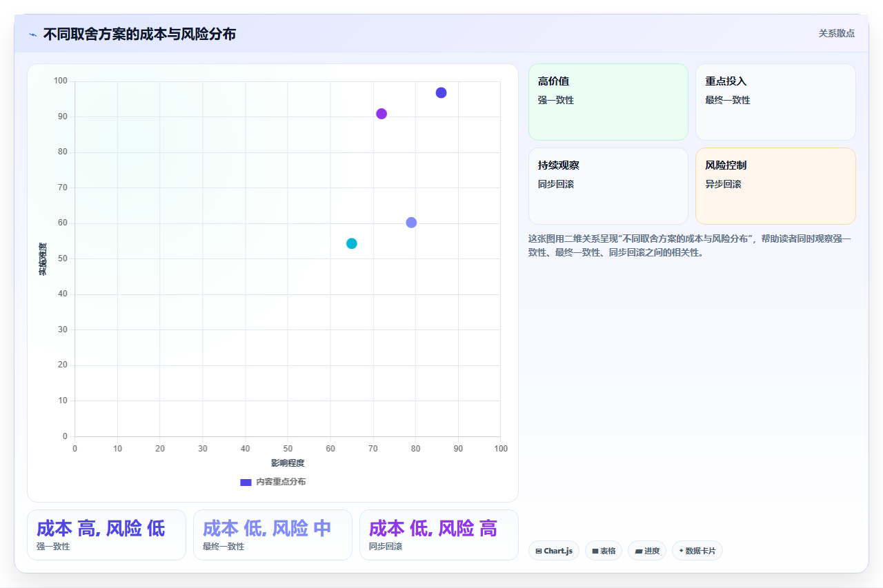883x588 pixels.
Task: Open the 风险控制 quadrant card
Action: tap(775, 186)
